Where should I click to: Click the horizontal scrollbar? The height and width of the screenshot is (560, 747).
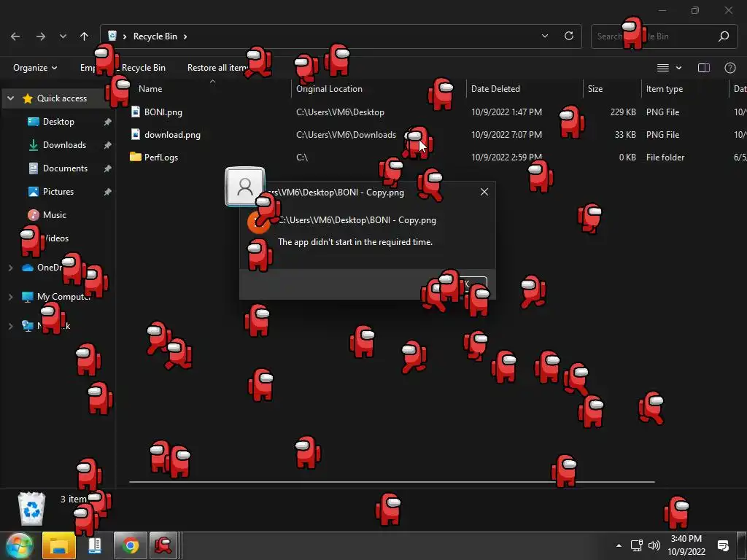point(392,482)
